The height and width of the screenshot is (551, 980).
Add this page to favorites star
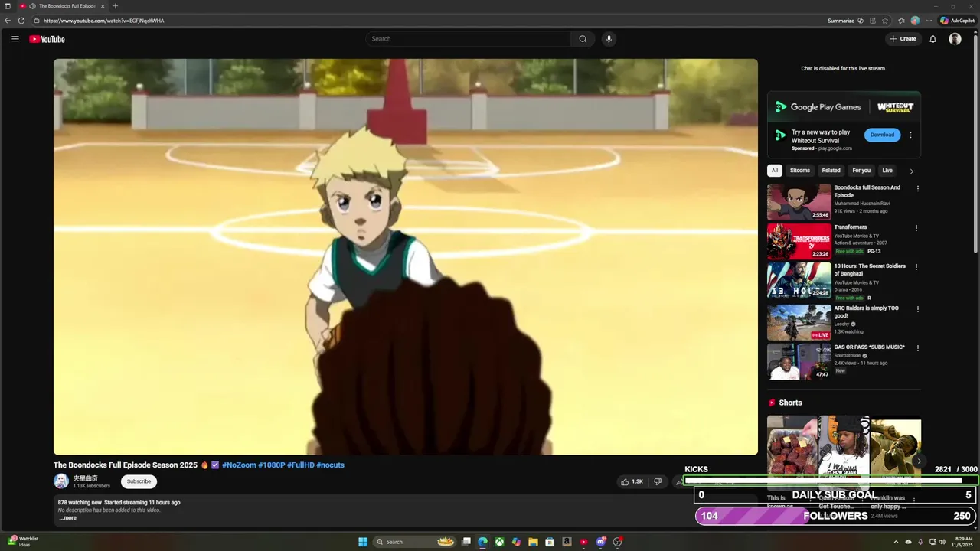pyautogui.click(x=885, y=21)
